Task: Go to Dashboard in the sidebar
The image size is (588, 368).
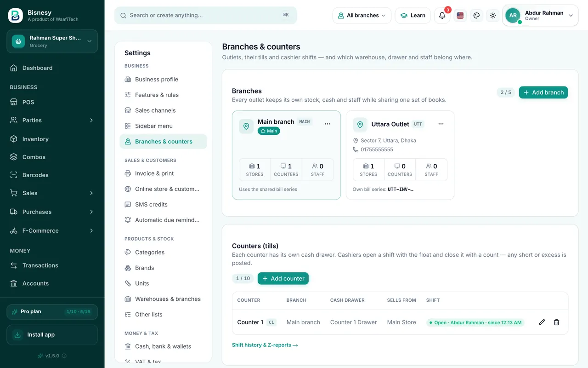Action: [x=52, y=68]
